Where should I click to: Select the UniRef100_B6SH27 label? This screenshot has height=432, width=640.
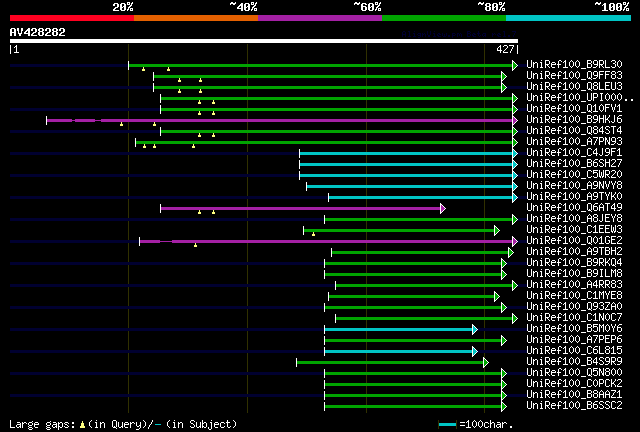coord(574,164)
